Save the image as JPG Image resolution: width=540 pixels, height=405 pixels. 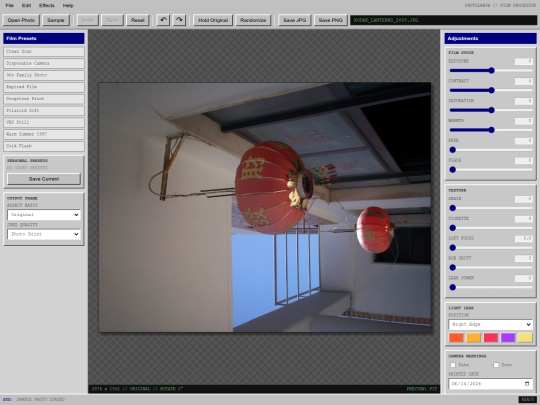[x=294, y=20]
